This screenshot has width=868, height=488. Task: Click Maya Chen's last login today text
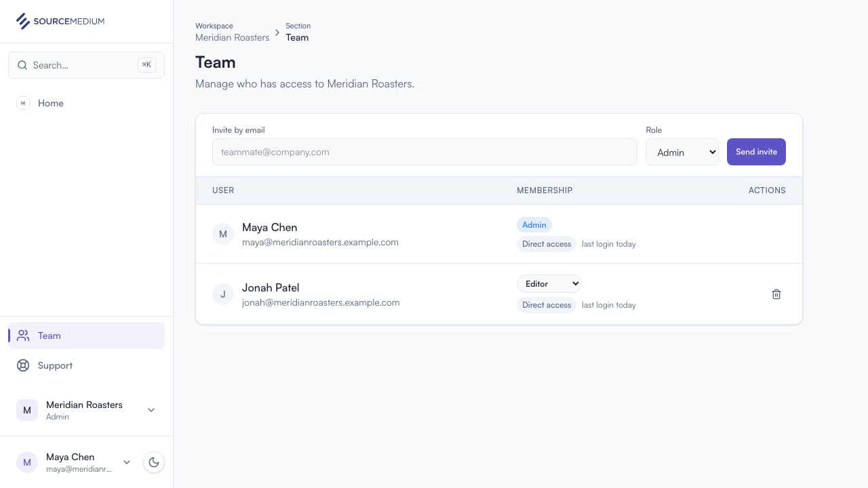(609, 244)
